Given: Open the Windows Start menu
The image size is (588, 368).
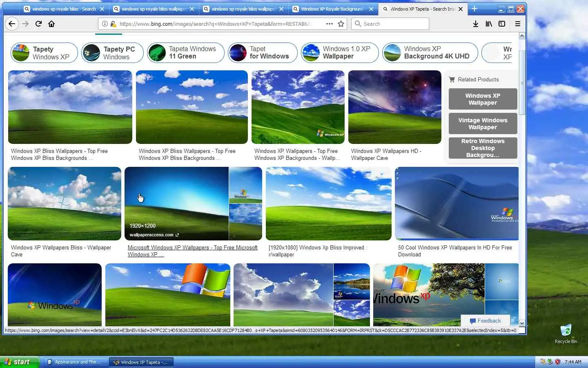Looking at the screenshot, I should [x=20, y=362].
